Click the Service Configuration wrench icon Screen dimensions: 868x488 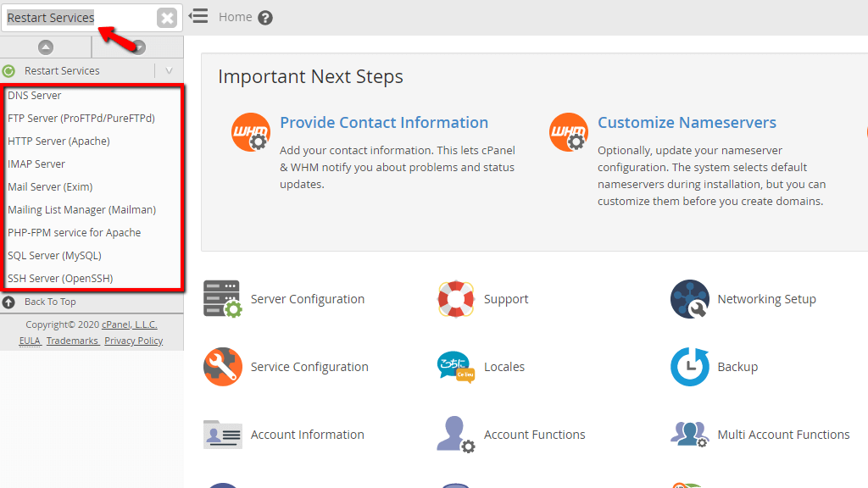pyautogui.click(x=223, y=367)
